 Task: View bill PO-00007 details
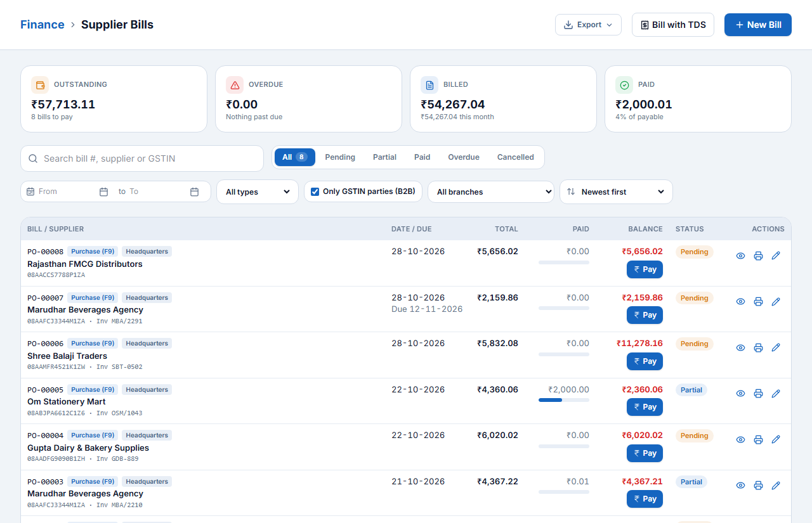(740, 302)
